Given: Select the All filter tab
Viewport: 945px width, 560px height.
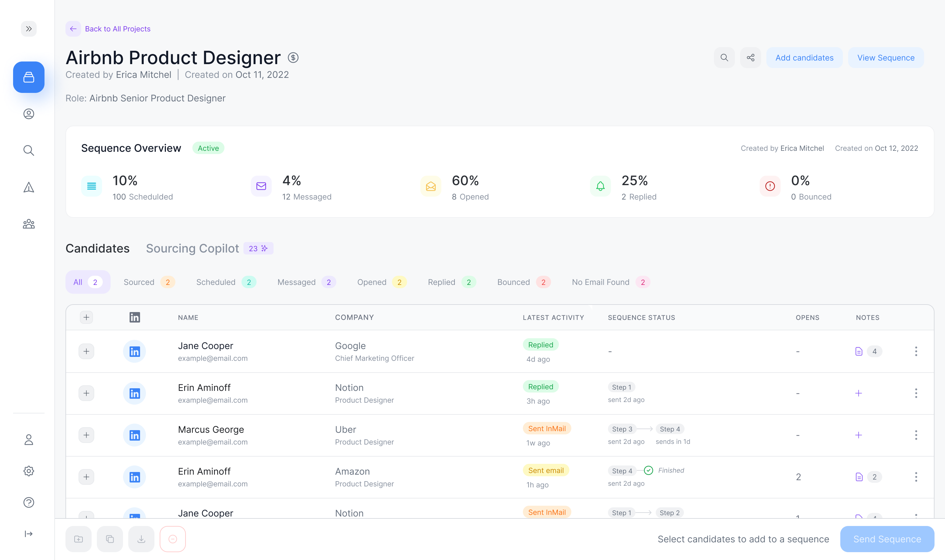Looking at the screenshot, I should click(x=88, y=282).
